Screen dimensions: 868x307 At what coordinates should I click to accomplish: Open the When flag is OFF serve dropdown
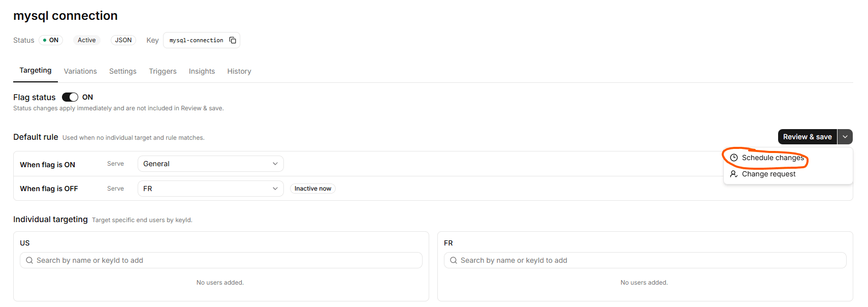(x=211, y=189)
